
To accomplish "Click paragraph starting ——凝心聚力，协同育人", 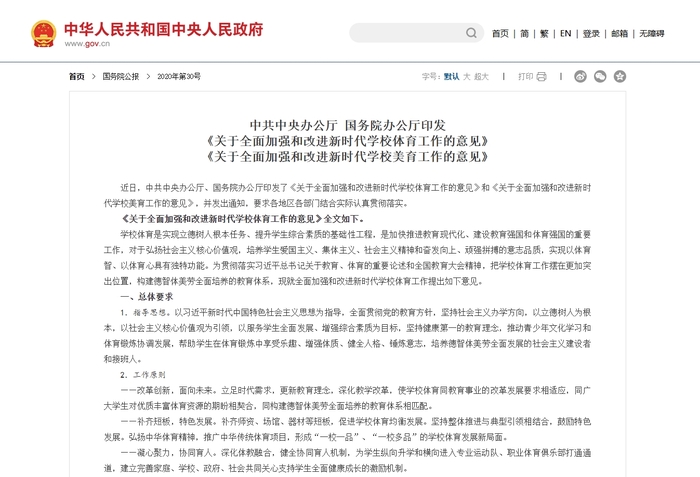I will pyautogui.click(x=347, y=460).
